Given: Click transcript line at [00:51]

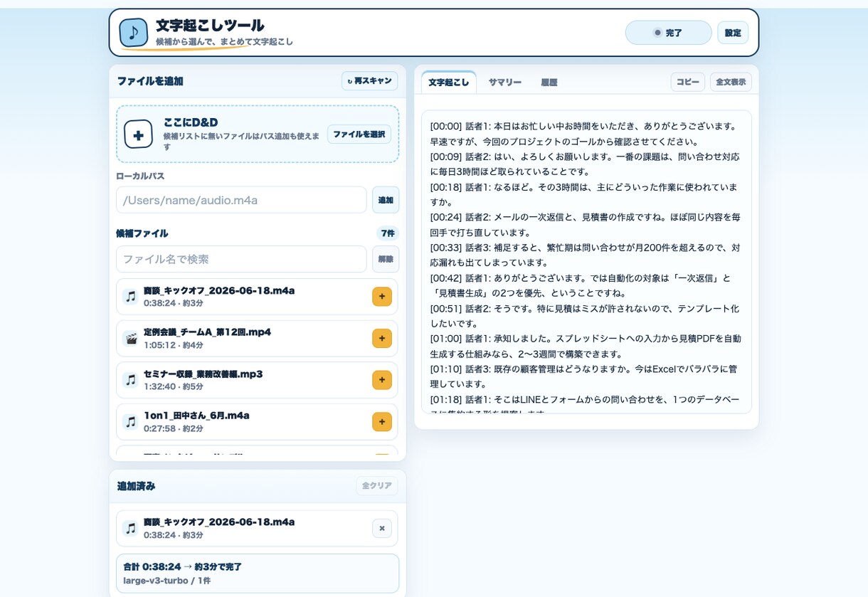Looking at the screenshot, I should [x=585, y=316].
